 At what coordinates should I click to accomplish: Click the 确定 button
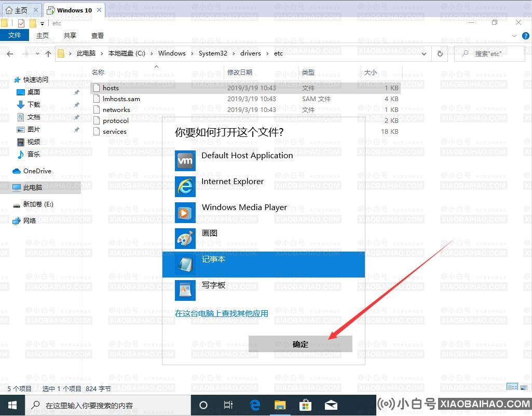(x=301, y=344)
